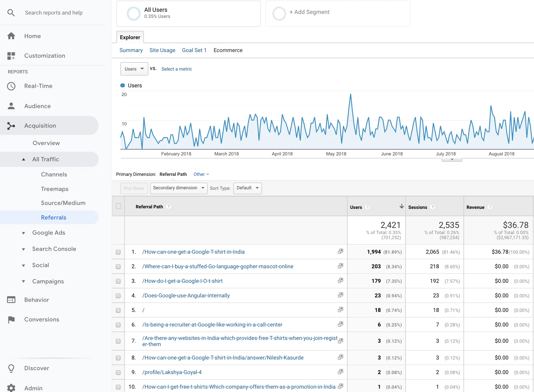Open the Does-Google-use-Angular-internally link
Screen dimensions: 534x392
tap(186, 295)
